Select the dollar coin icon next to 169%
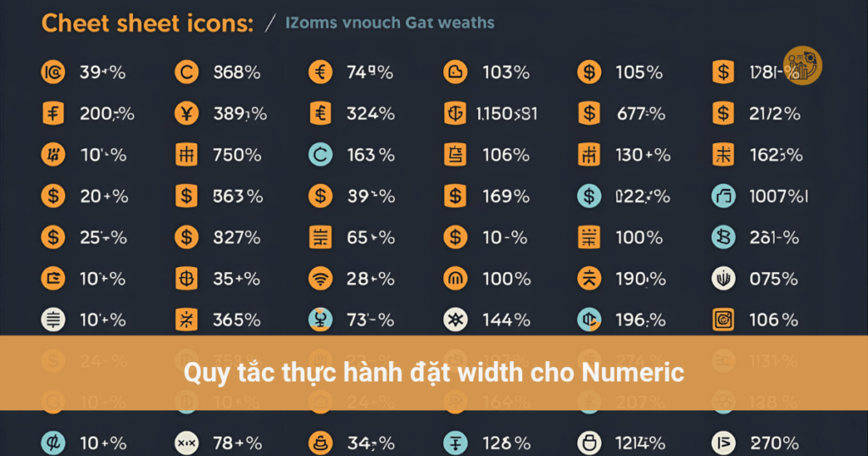The width and height of the screenshot is (868, 456). [x=455, y=196]
